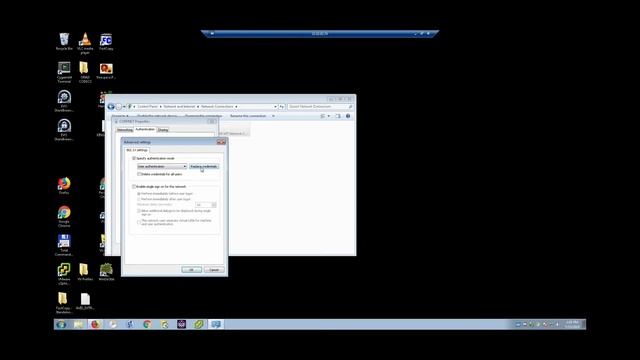Switch to the Networking tab
Viewport: 640px width, 360px height.
[124, 130]
